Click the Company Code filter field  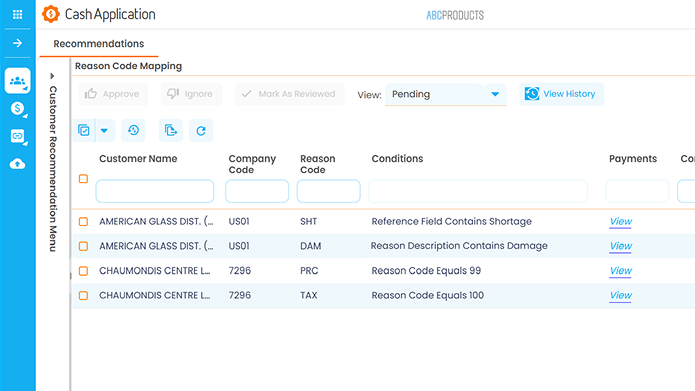click(257, 191)
